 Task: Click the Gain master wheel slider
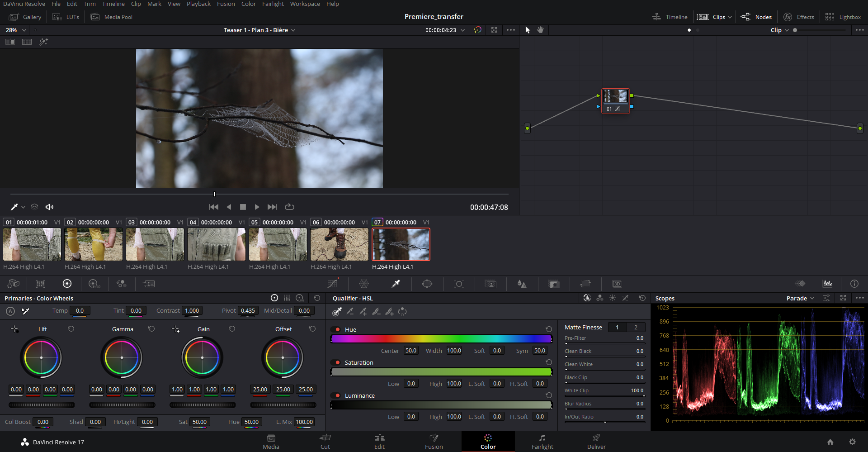pos(202,405)
